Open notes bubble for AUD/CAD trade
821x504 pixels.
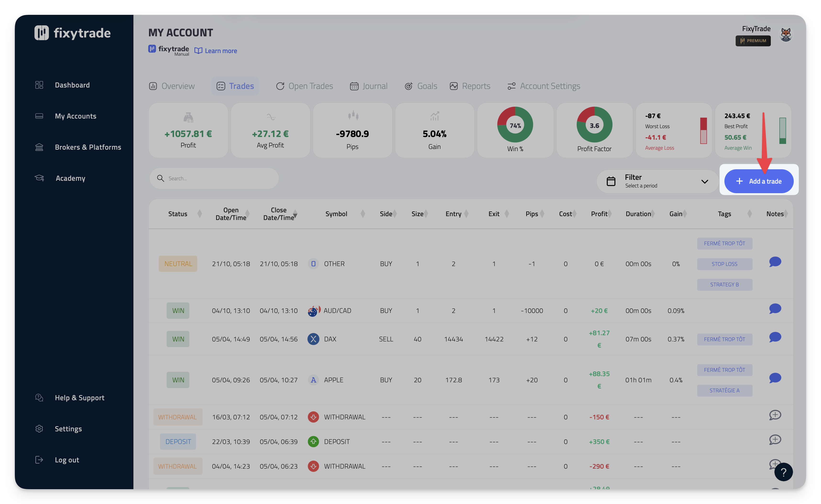(775, 309)
